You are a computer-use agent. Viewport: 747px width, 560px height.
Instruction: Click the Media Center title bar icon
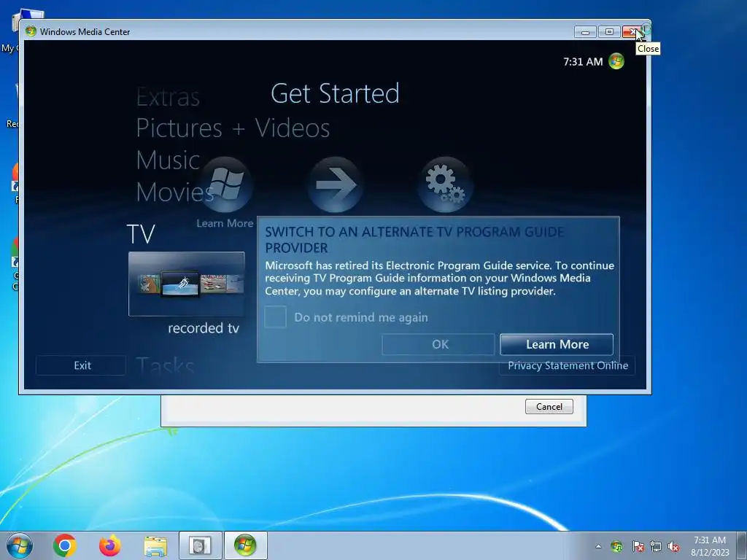(x=31, y=31)
